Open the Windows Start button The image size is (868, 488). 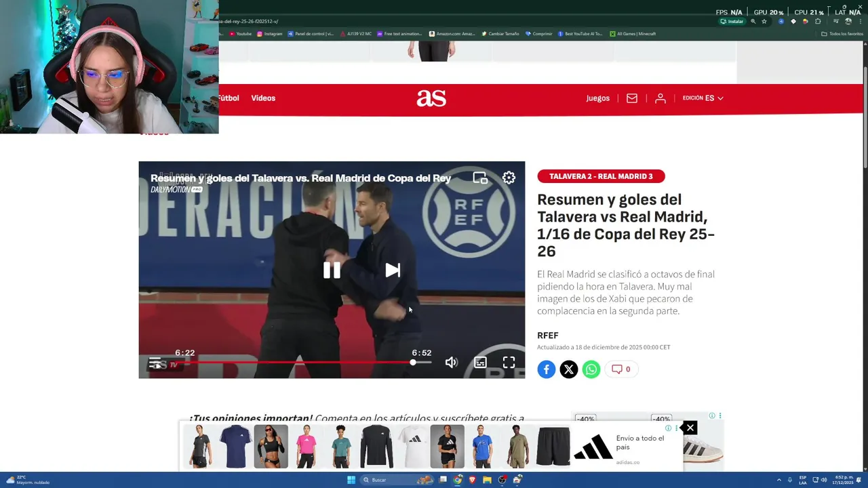click(351, 480)
